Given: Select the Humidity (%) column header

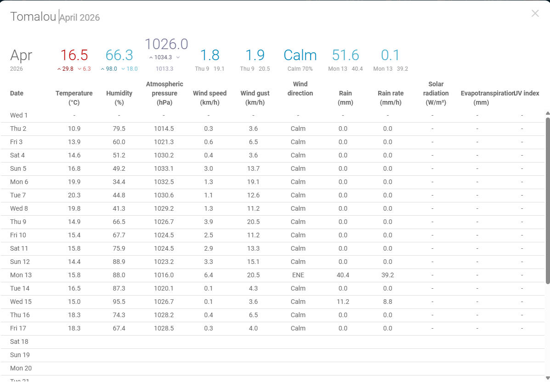Looking at the screenshot, I should click(x=119, y=98).
